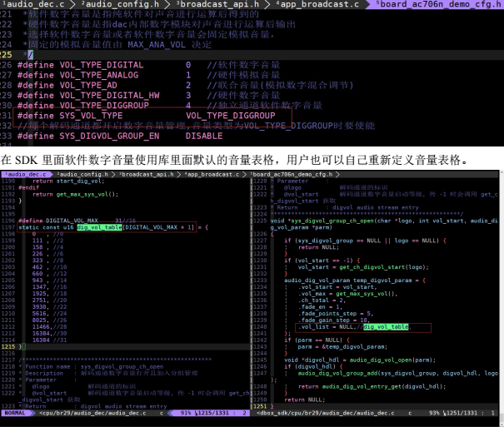Open board_ac706n_demo_cfg.h tab in lower split editor
This screenshot has width=504, height=427.
click(292, 174)
